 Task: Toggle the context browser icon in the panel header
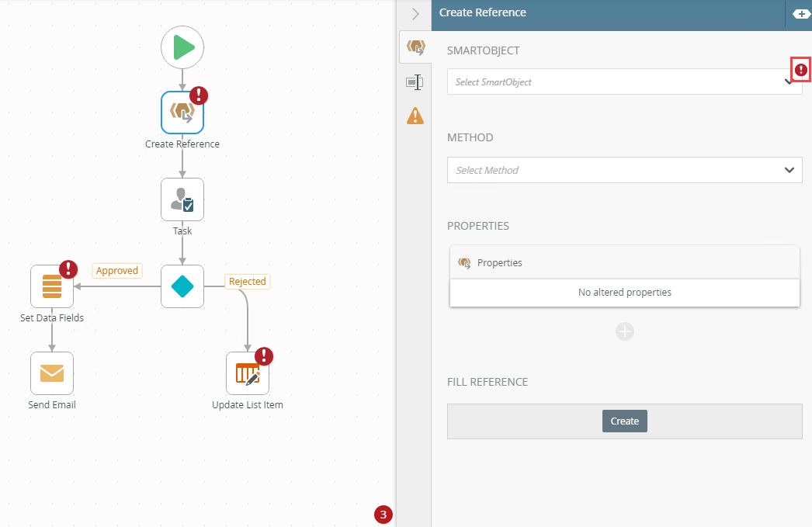802,14
